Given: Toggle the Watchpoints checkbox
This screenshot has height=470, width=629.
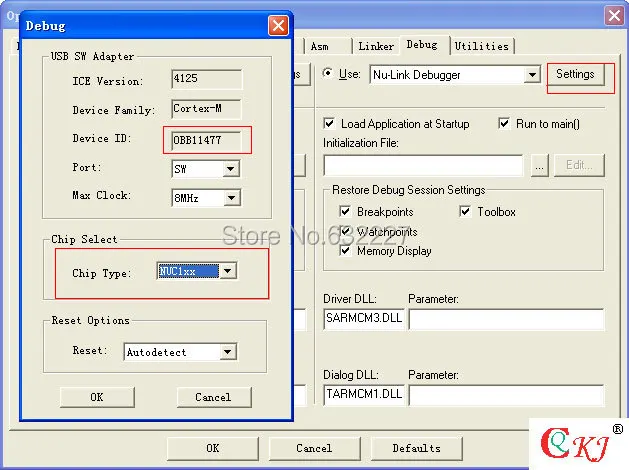Looking at the screenshot, I should tap(345, 231).
